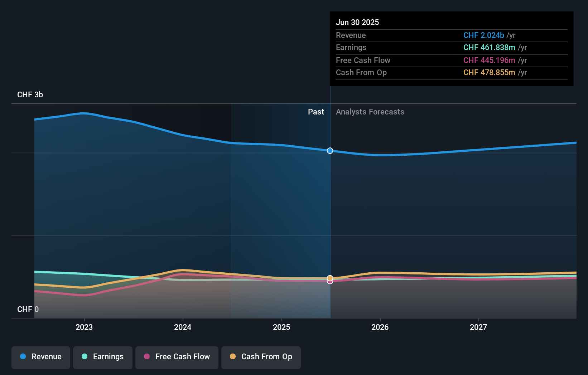Click the blue Revenue legend dot
The height and width of the screenshot is (375, 588).
(x=23, y=357)
